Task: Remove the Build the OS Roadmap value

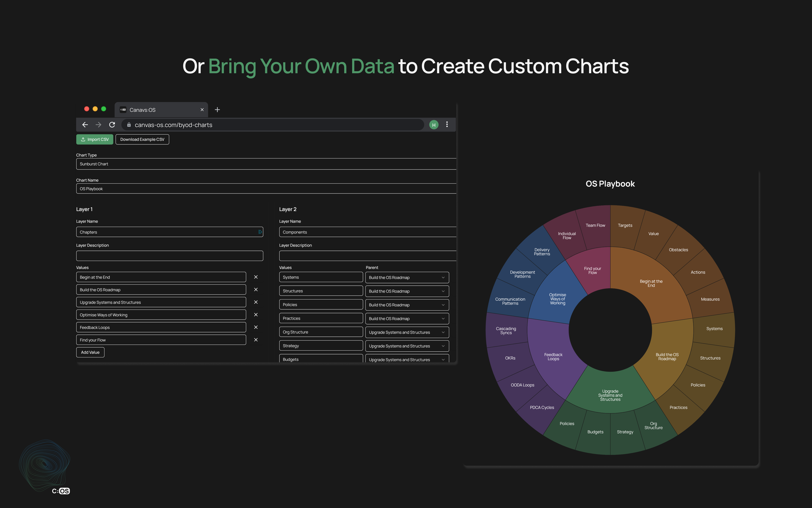Action: pyautogui.click(x=256, y=289)
